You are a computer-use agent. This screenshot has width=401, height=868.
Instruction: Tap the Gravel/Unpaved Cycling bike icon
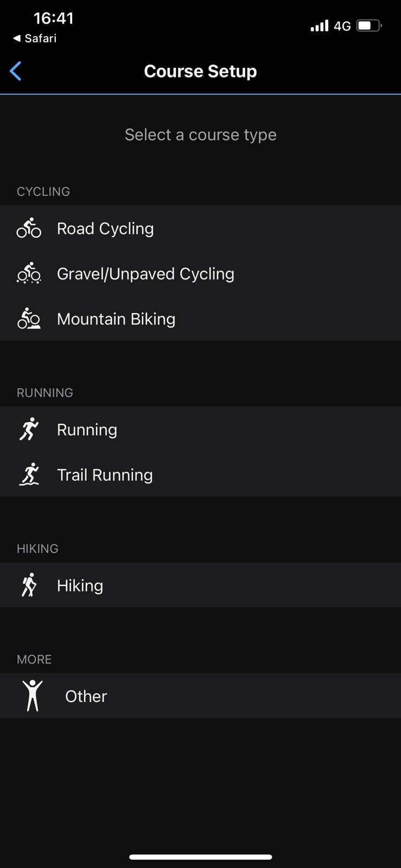(29, 273)
